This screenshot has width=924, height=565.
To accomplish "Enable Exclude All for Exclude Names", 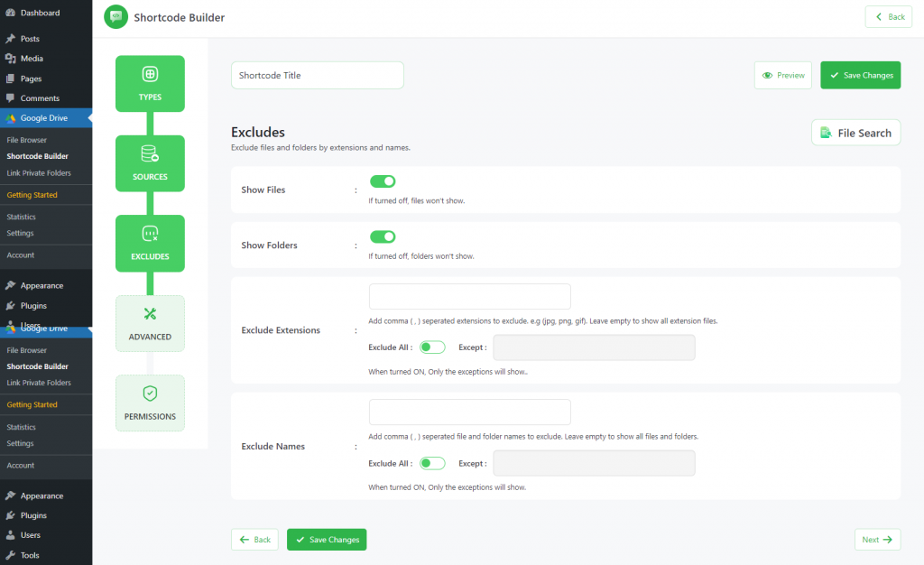I will click(x=432, y=464).
